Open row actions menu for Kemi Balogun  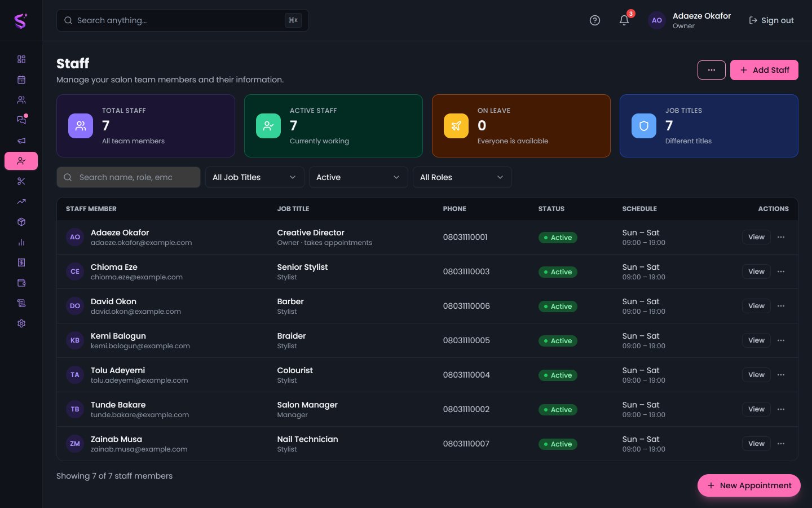tap(781, 340)
